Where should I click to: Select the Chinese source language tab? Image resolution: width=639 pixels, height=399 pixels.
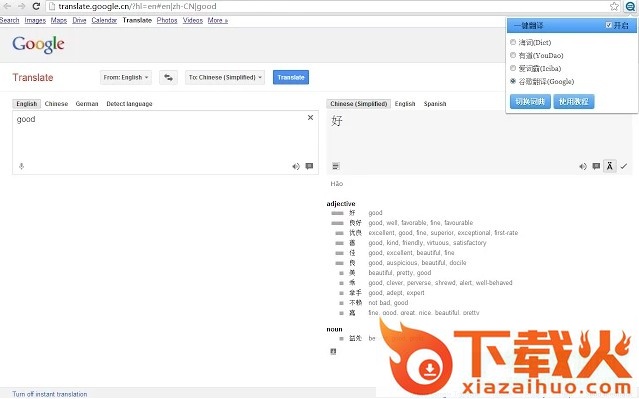tap(56, 104)
